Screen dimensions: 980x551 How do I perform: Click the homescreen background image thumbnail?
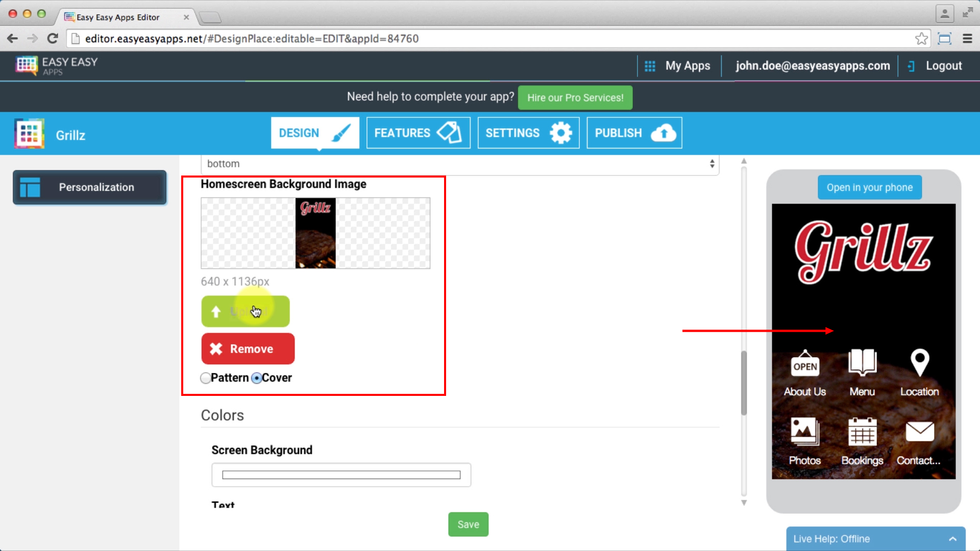(x=315, y=233)
